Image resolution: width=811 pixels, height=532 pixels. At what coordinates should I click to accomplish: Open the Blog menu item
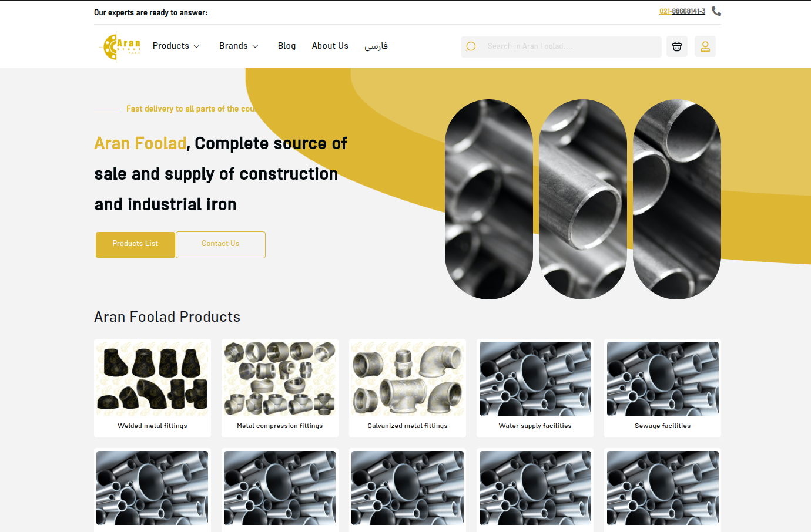click(287, 46)
